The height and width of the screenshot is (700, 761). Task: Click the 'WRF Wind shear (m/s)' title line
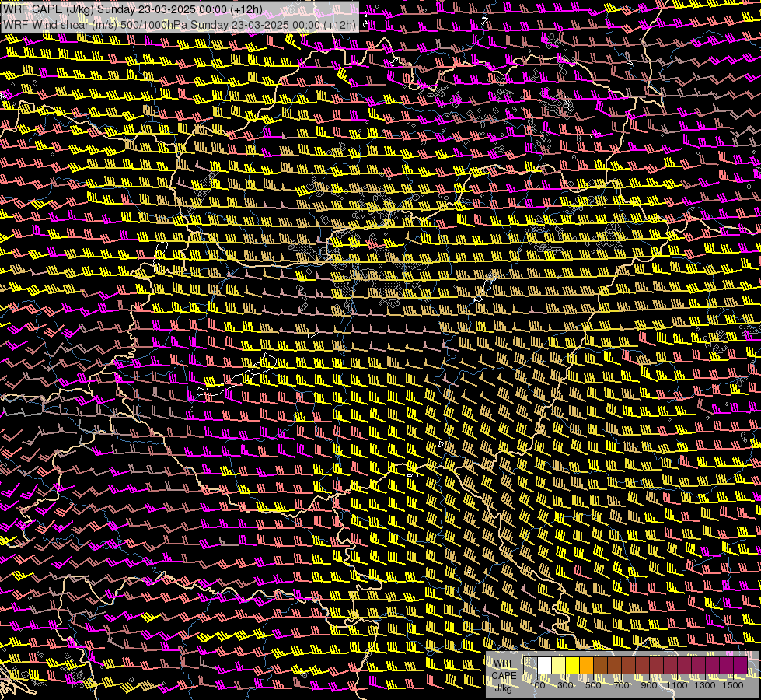click(180, 25)
